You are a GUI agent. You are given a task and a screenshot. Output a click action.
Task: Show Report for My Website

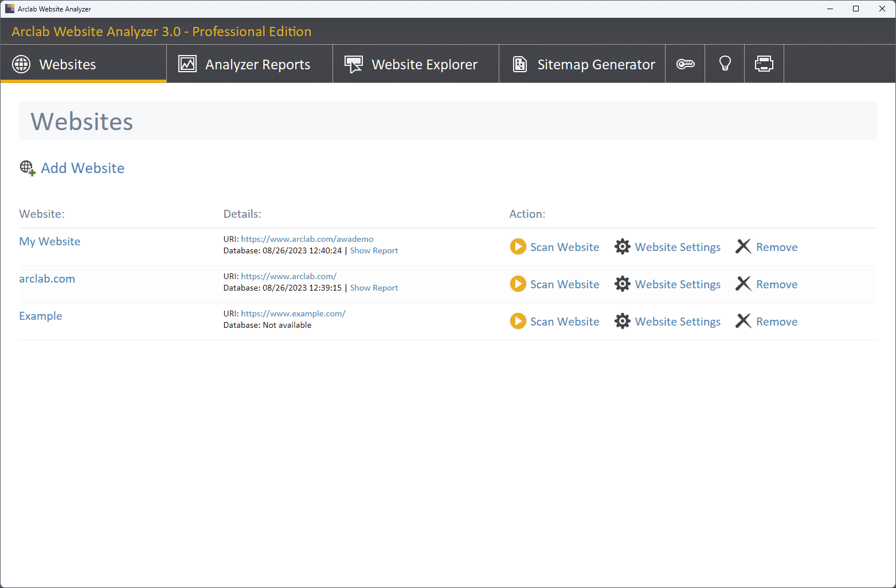pos(374,250)
